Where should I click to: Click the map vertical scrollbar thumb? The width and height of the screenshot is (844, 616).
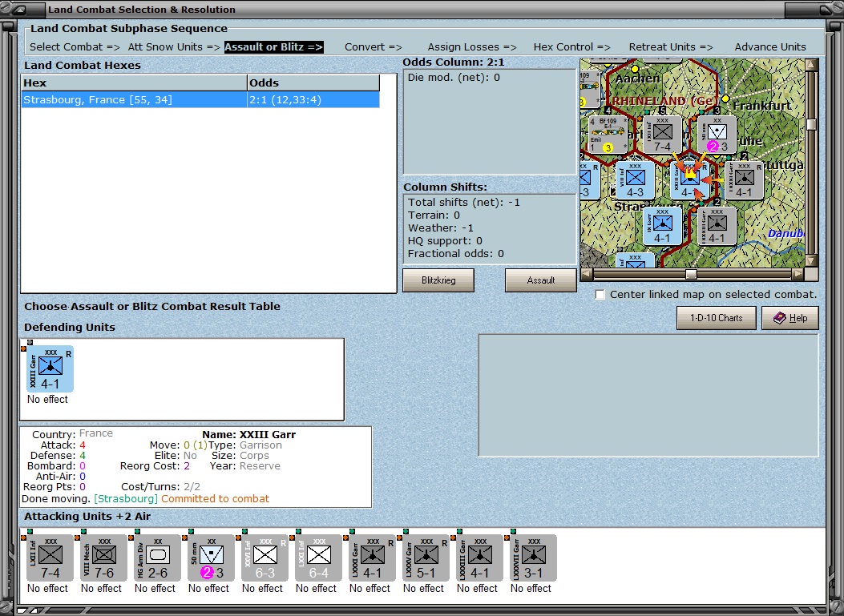tap(811, 124)
